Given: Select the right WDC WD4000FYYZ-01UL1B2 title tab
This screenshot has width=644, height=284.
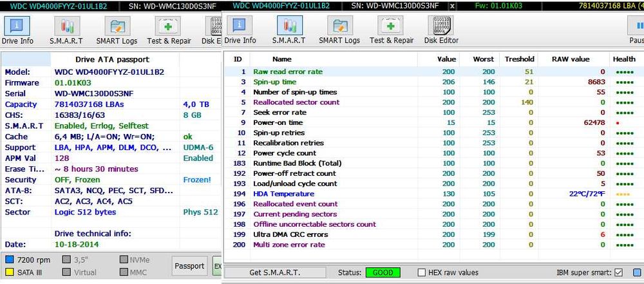Looking at the screenshot, I should coord(281,6).
